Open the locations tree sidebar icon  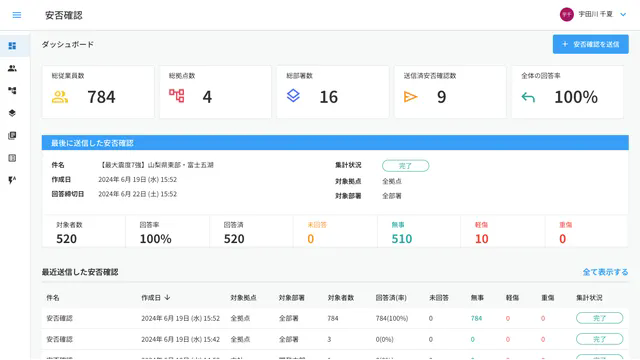click(12, 91)
